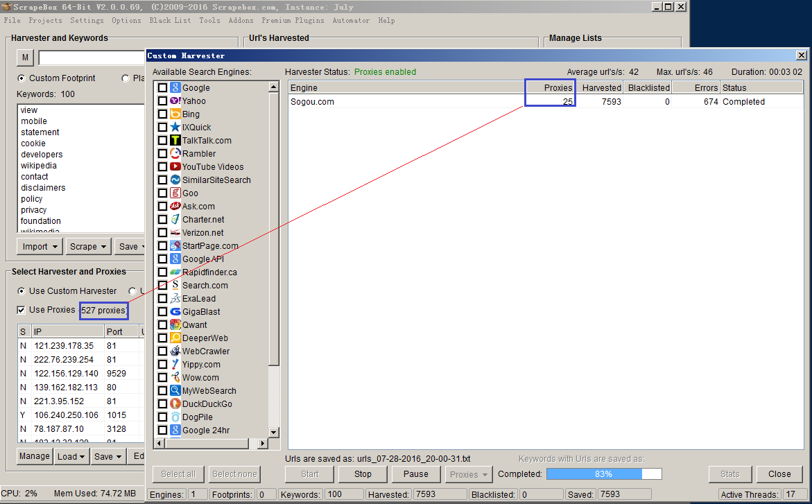
Task: Check the Google 24hr checkbox
Action: 162,430
